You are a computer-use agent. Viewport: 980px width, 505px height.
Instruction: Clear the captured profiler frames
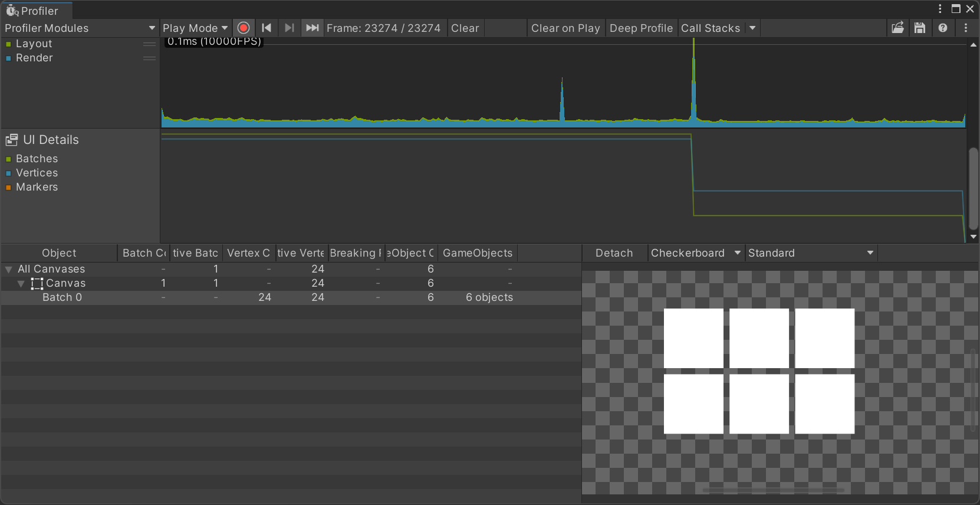pos(465,28)
